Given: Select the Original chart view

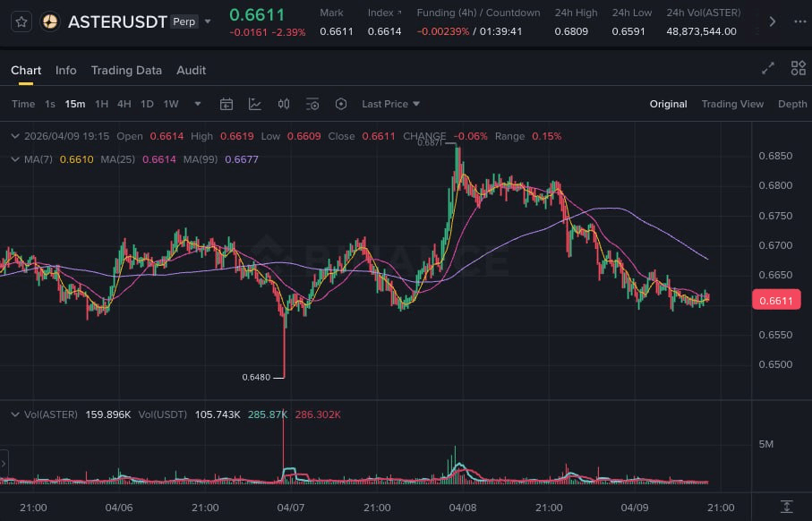Looking at the screenshot, I should [668, 104].
